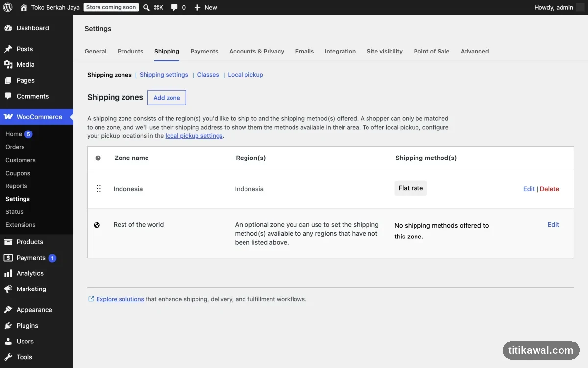Edit the Indonesia shipping zone

pos(529,189)
